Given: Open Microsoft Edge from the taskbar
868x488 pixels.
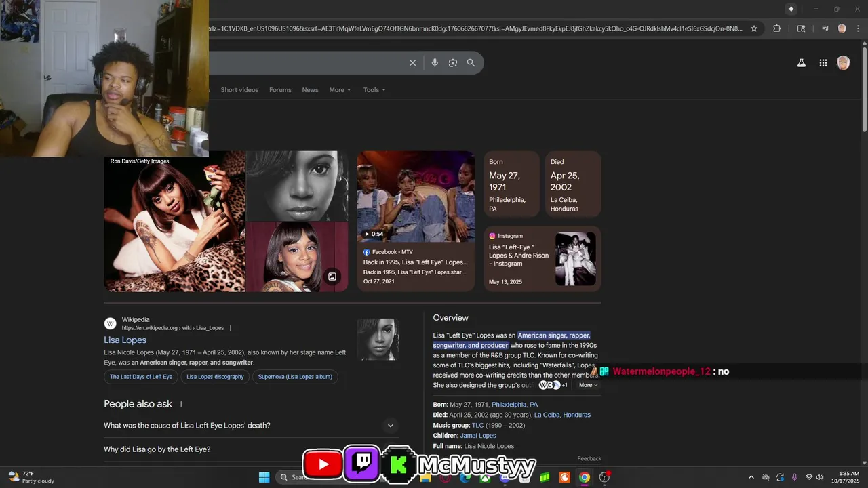Looking at the screenshot, I should coord(465,477).
